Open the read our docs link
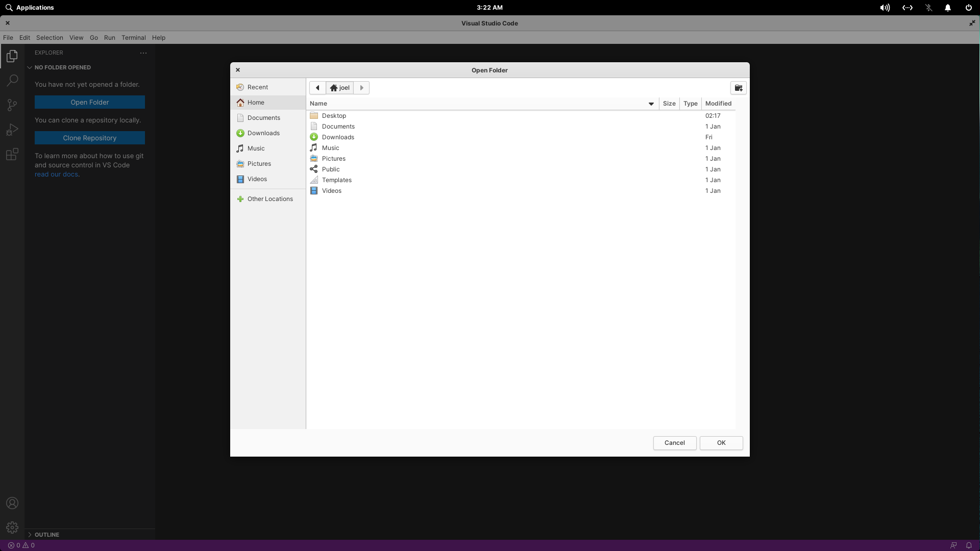Screen dimensions: 980x551 [x=56, y=174]
